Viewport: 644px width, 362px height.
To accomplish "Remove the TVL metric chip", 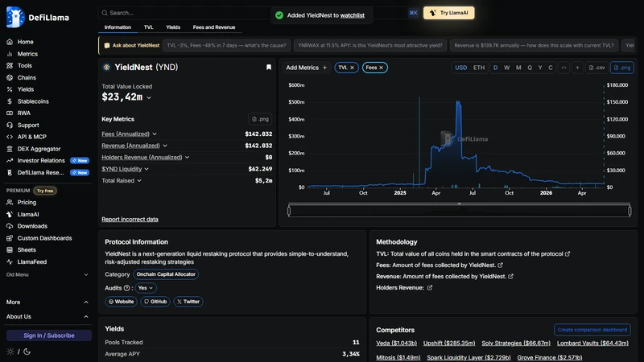I will tap(352, 68).
